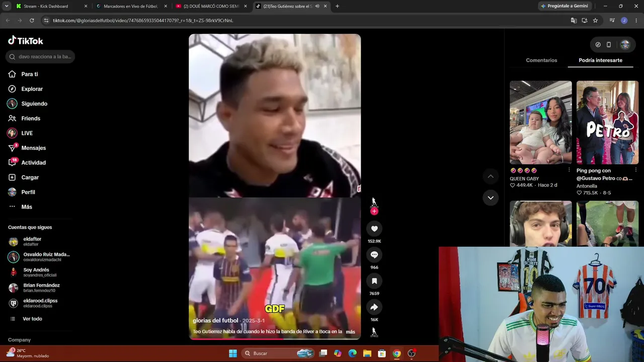This screenshot has width=644, height=362.
Task: Click the Friends people icon
Action: tap(12, 119)
